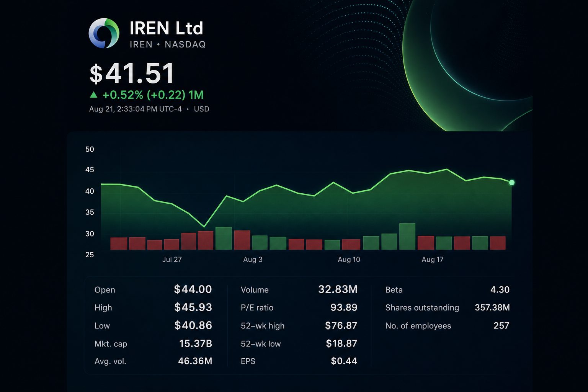Click the 52-wk high label
The width and height of the screenshot is (588, 392).
pos(263,326)
